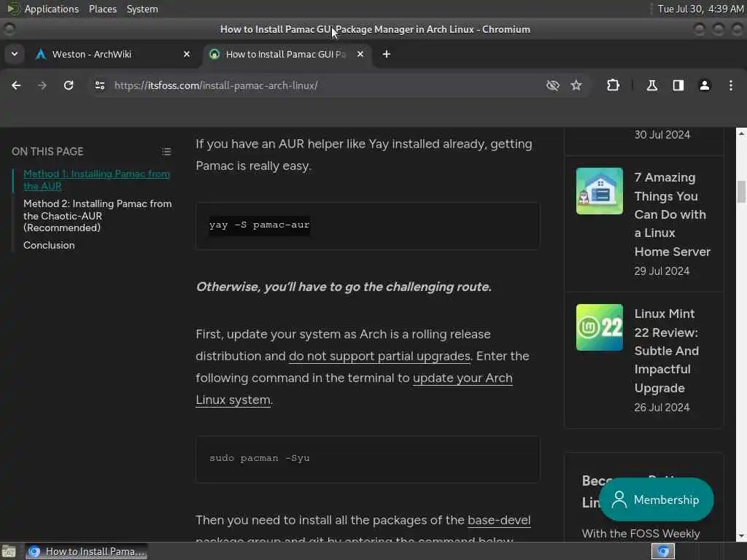Open Chromium three-dot menu
Screen dimensions: 747x560
pos(731,85)
